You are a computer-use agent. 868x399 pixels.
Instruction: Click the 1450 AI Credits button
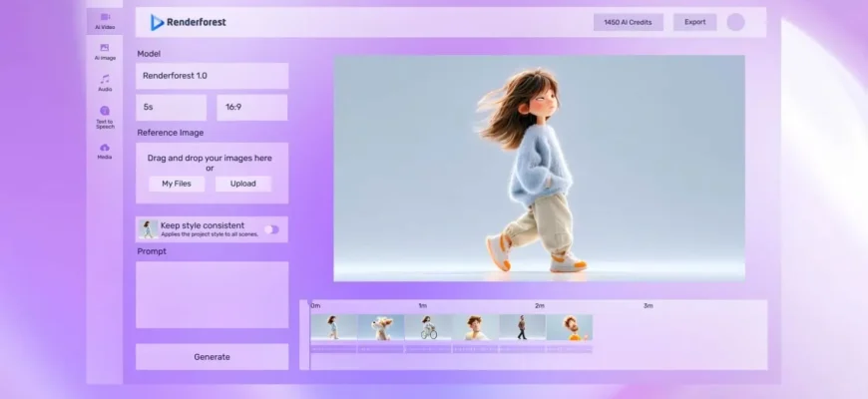629,22
